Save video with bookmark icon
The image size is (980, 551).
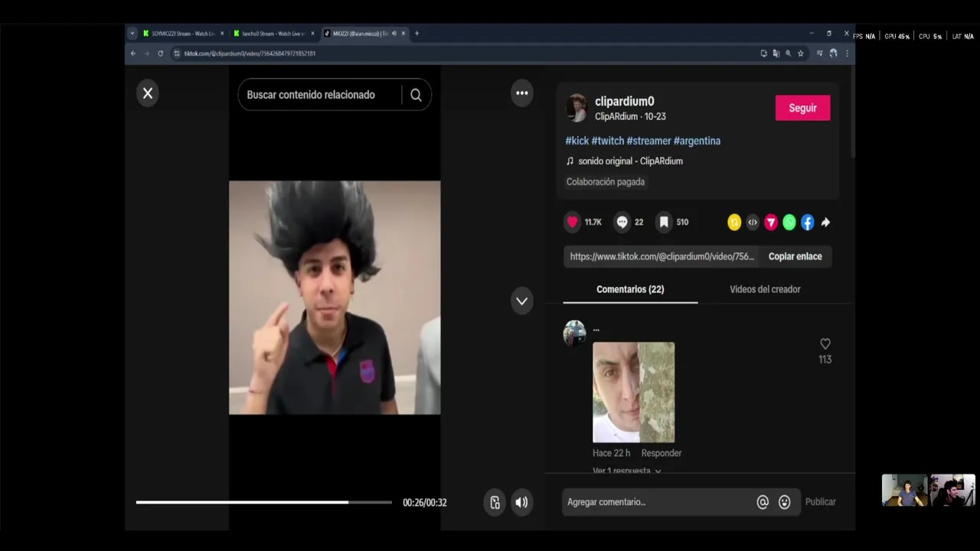pos(664,222)
